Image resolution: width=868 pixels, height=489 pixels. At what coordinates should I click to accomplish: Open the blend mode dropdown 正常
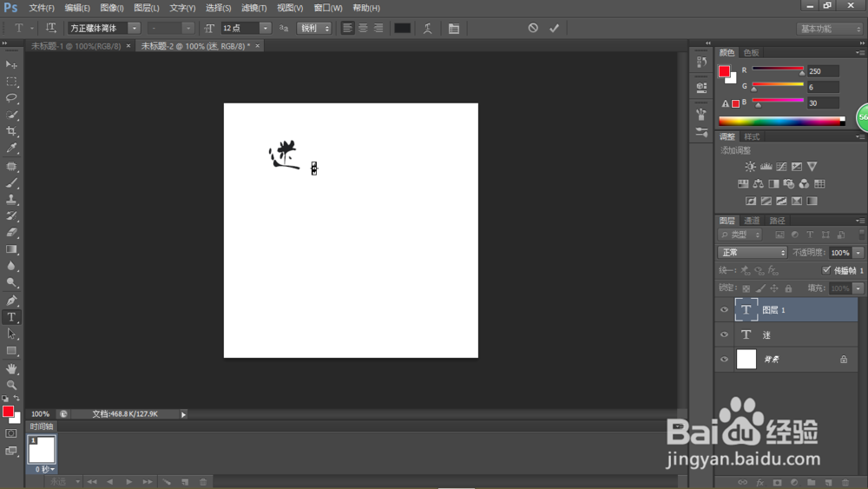tap(753, 252)
